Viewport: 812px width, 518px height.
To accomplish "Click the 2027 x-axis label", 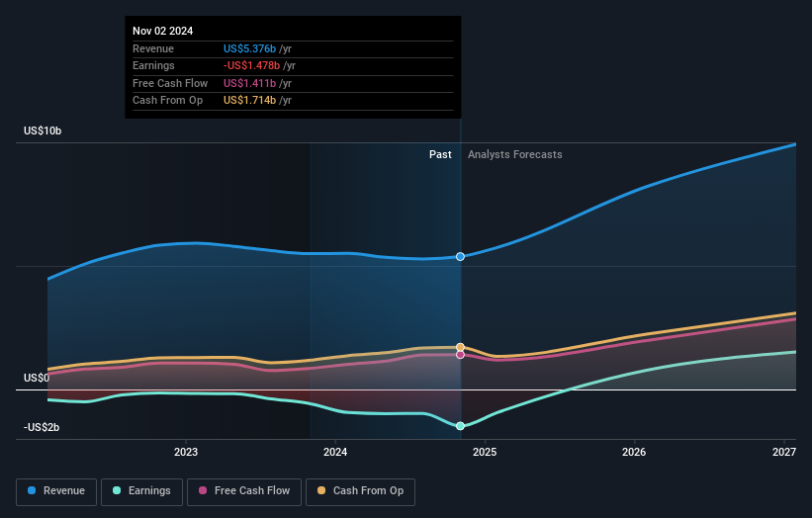I will pyautogui.click(x=784, y=453).
